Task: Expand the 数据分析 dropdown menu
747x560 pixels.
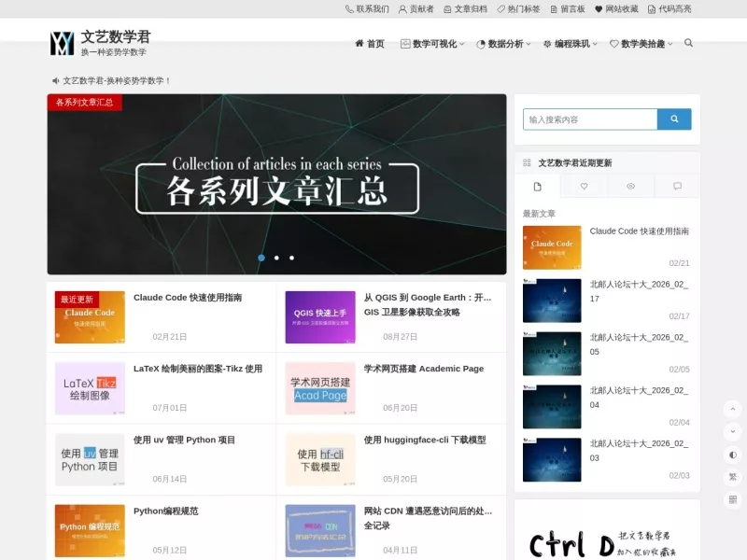Action: click(x=503, y=44)
